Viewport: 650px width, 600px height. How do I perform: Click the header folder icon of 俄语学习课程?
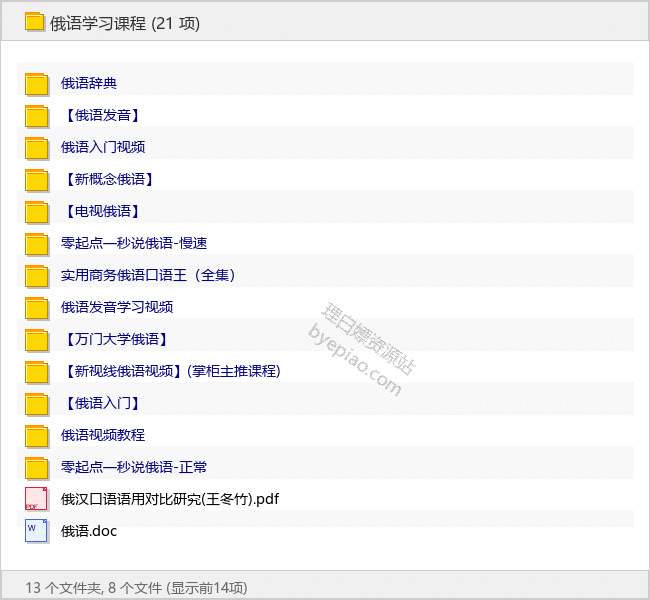point(34,22)
